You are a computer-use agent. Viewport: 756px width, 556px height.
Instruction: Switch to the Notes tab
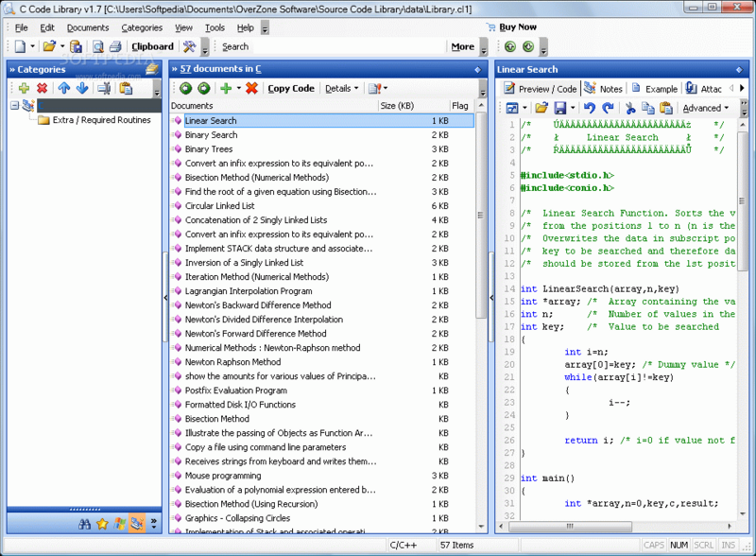(x=603, y=88)
